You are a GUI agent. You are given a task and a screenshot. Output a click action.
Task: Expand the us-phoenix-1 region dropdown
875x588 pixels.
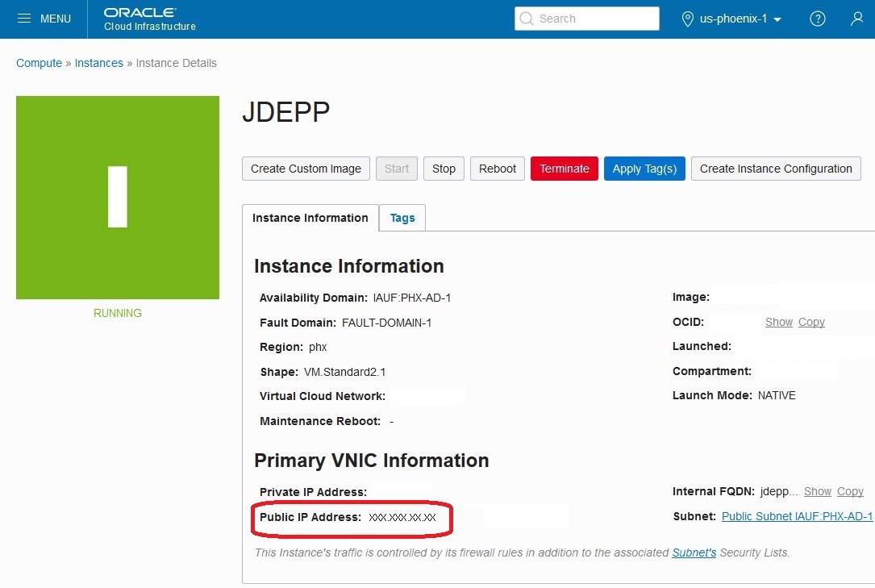click(740, 19)
